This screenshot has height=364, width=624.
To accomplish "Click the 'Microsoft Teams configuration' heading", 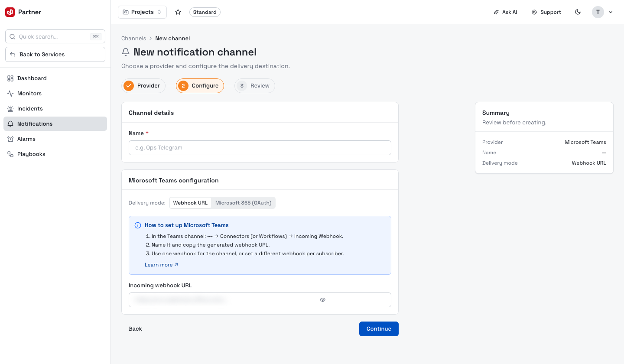I will tap(174, 180).
